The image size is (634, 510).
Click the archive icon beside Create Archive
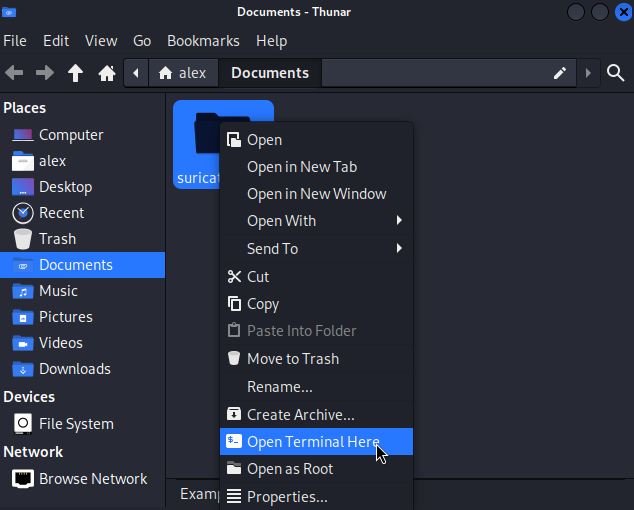[234, 414]
